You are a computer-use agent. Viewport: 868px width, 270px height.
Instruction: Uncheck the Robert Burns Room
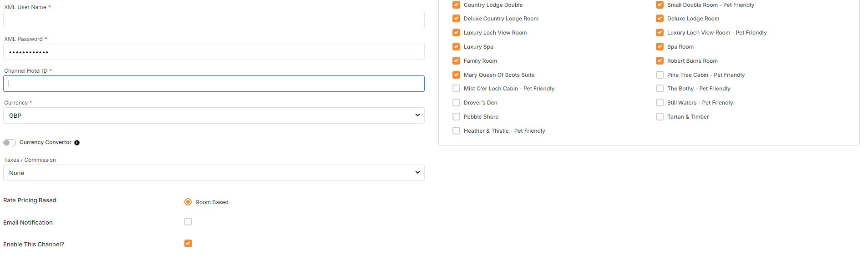pyautogui.click(x=660, y=61)
